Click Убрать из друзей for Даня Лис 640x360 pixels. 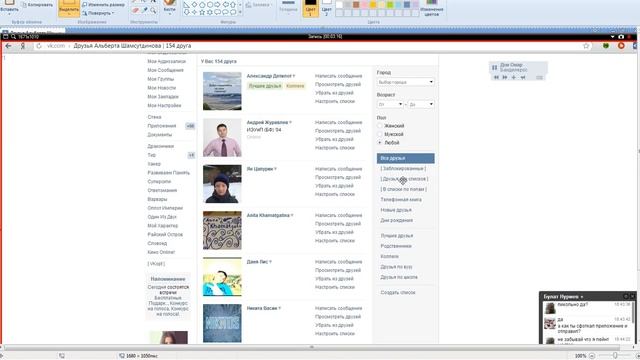click(334, 279)
